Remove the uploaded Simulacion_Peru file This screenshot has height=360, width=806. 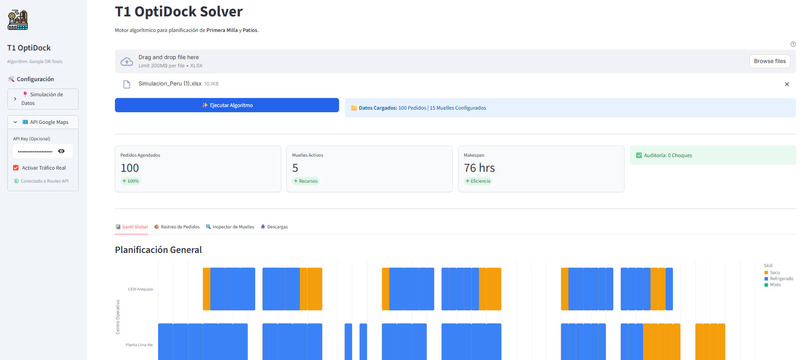786,84
